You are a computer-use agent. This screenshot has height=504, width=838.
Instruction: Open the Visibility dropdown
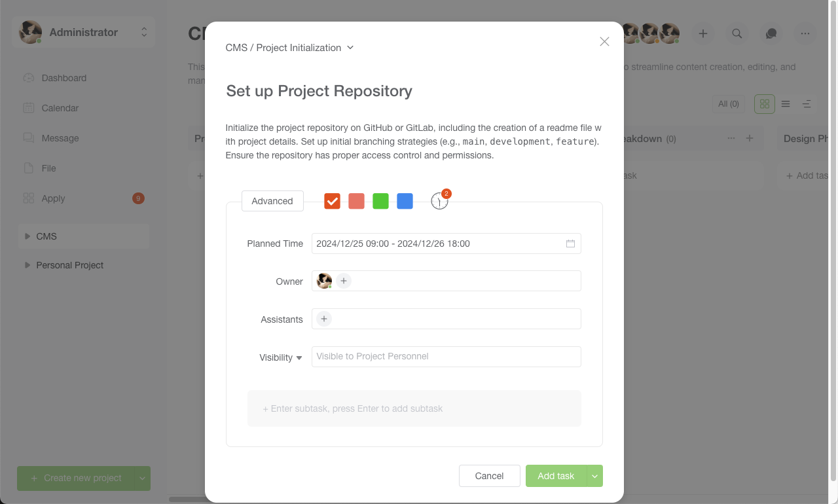click(281, 357)
